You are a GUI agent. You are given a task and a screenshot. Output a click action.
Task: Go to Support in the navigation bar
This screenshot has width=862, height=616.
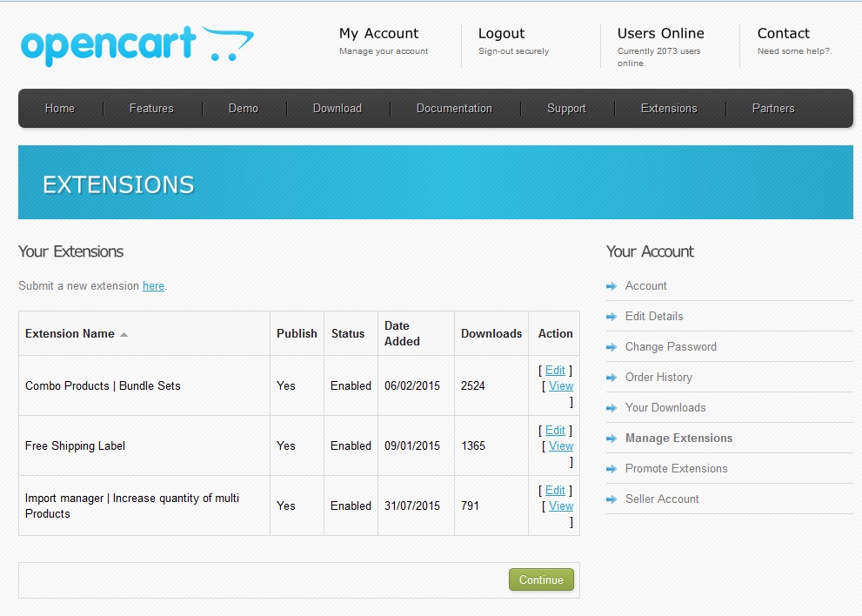pyautogui.click(x=566, y=109)
